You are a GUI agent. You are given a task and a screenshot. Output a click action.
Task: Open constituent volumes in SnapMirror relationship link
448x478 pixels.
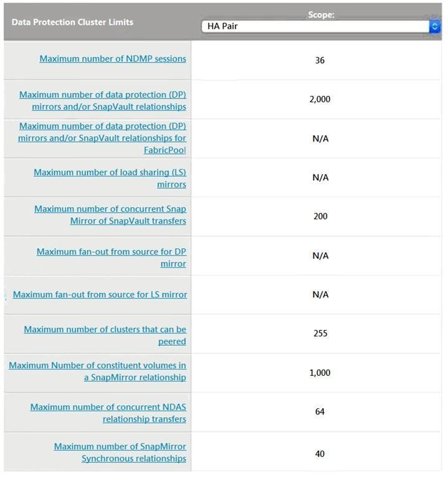click(98, 371)
